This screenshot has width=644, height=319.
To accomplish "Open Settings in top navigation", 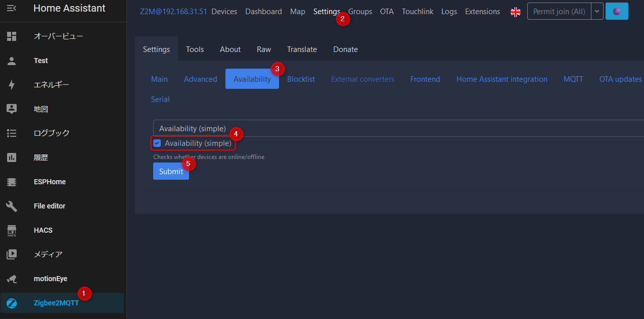I will pos(327,11).
